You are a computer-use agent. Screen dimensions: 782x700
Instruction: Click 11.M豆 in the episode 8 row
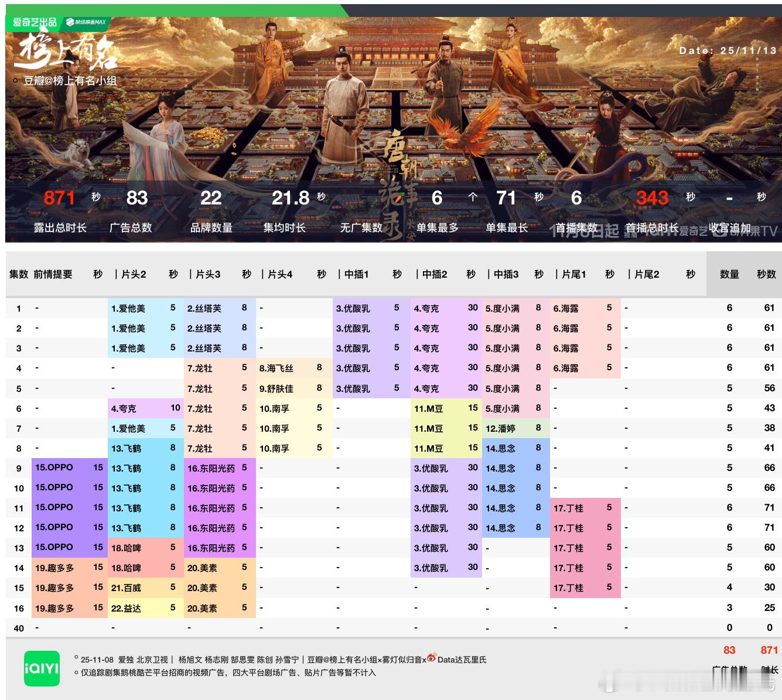point(428,448)
